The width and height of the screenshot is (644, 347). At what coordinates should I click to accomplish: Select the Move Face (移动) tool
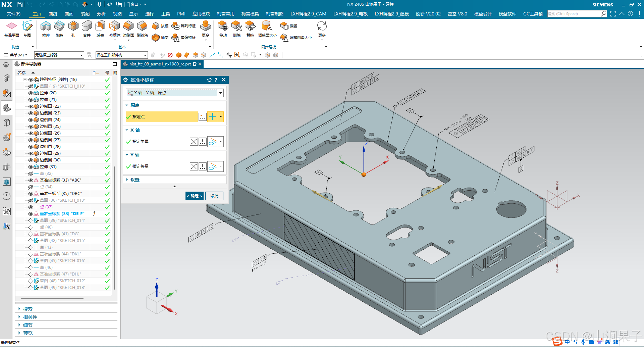pos(223,29)
